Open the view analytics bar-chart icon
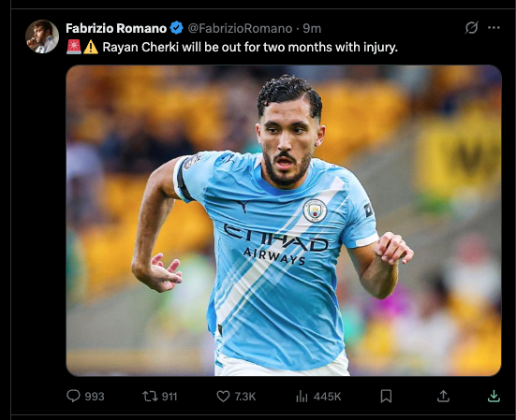Viewport: 516px width, 420px height. click(302, 397)
